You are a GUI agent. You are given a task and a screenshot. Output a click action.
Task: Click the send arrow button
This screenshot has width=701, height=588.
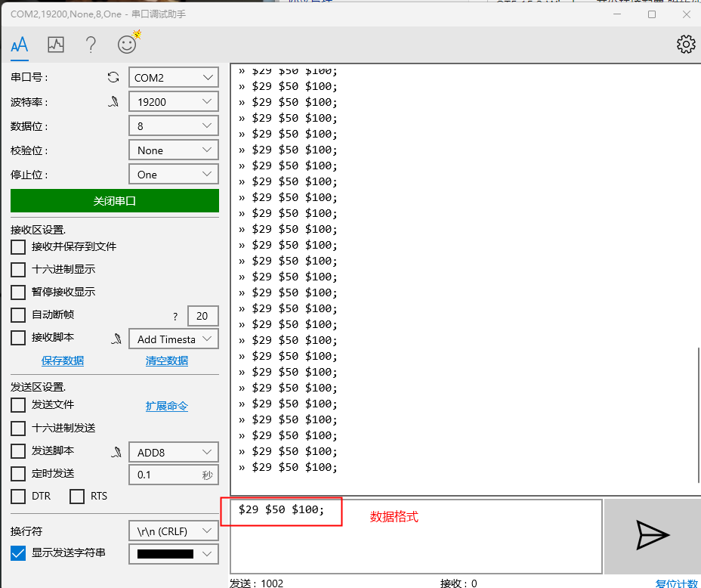652,536
